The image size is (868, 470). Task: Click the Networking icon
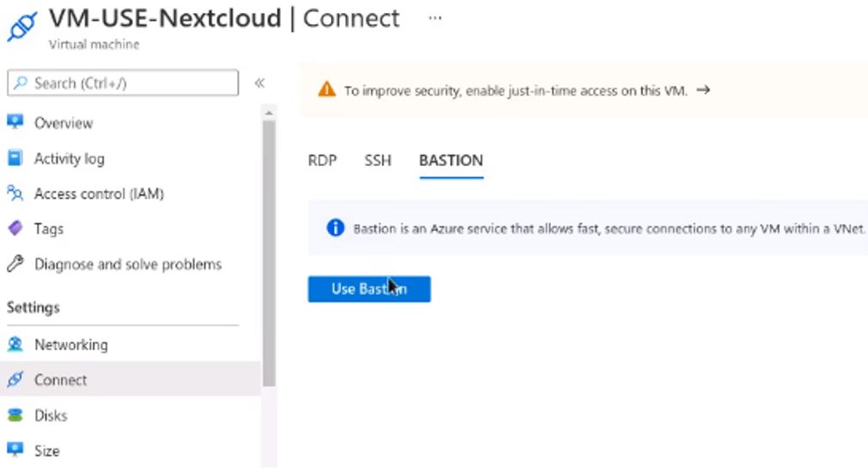15,345
